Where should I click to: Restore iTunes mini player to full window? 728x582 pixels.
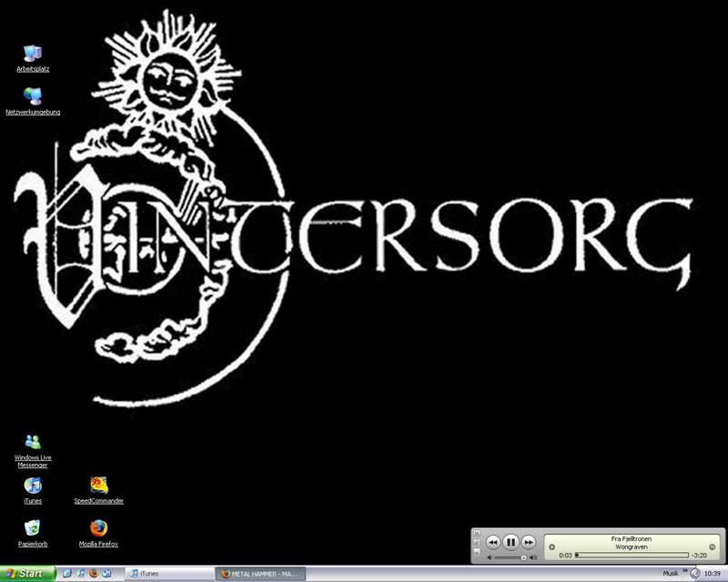476,543
